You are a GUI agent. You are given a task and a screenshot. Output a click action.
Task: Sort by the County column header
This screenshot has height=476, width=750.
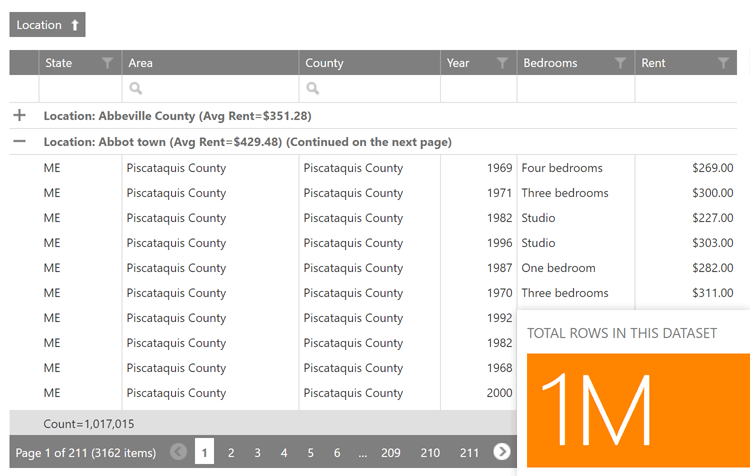coord(368,63)
